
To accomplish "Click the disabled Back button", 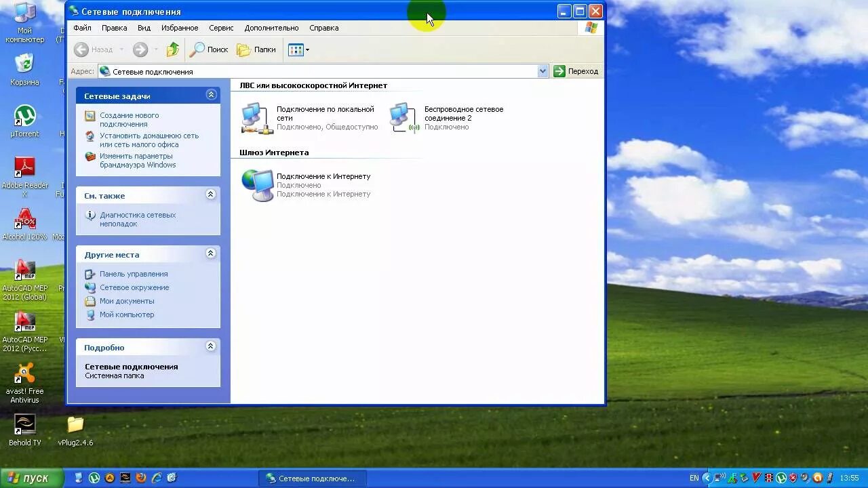I will 94,49.
